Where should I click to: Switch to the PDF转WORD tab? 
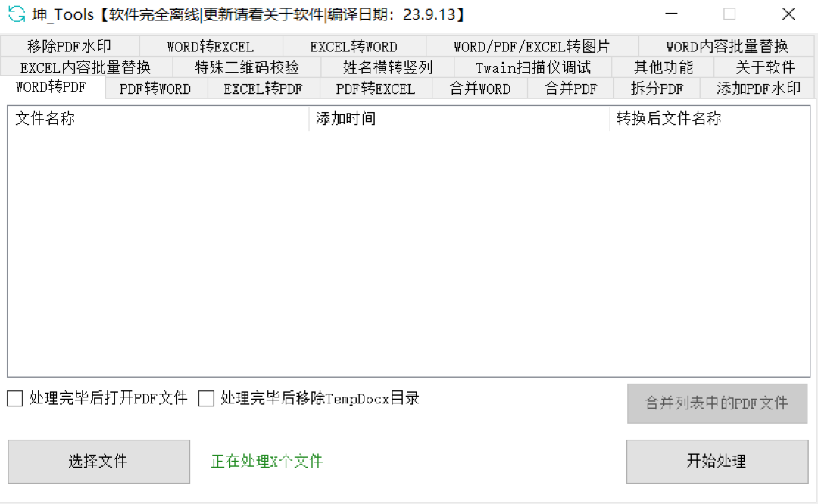(155, 89)
